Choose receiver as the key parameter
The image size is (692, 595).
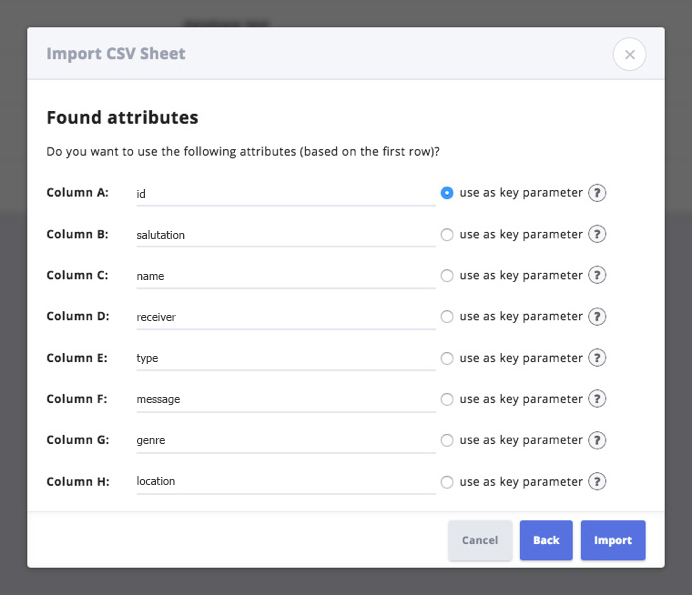click(x=447, y=316)
